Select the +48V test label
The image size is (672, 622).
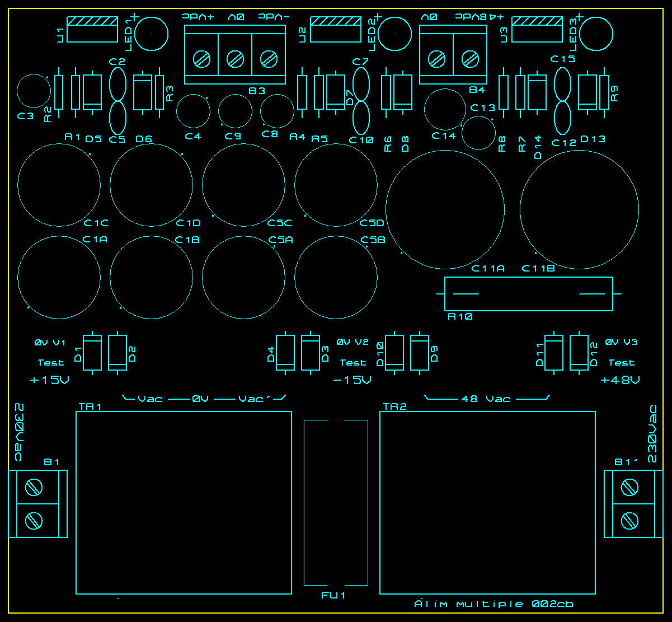coord(621,381)
